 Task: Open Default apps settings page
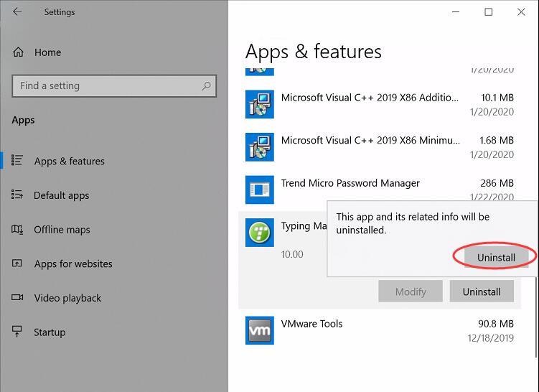pos(61,195)
